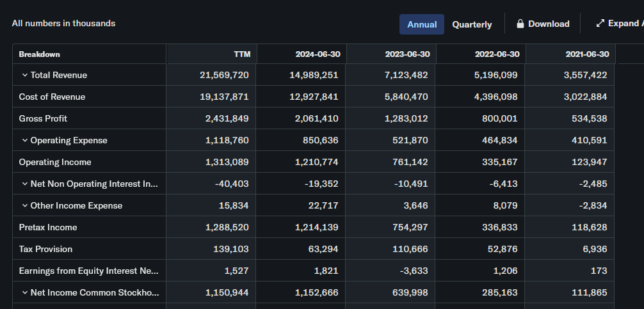Click TTM Total Revenue value 21,569,720

(224, 75)
